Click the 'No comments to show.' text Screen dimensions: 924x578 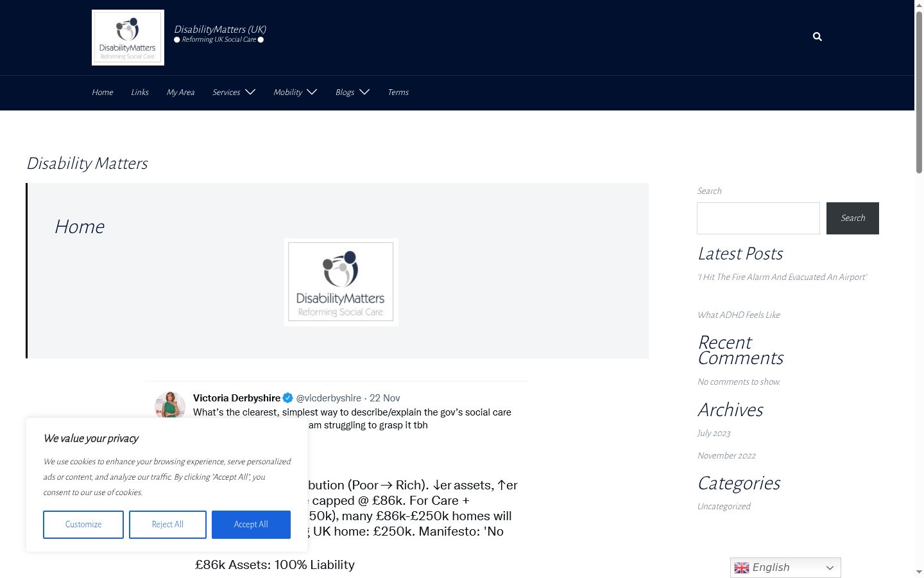(739, 382)
